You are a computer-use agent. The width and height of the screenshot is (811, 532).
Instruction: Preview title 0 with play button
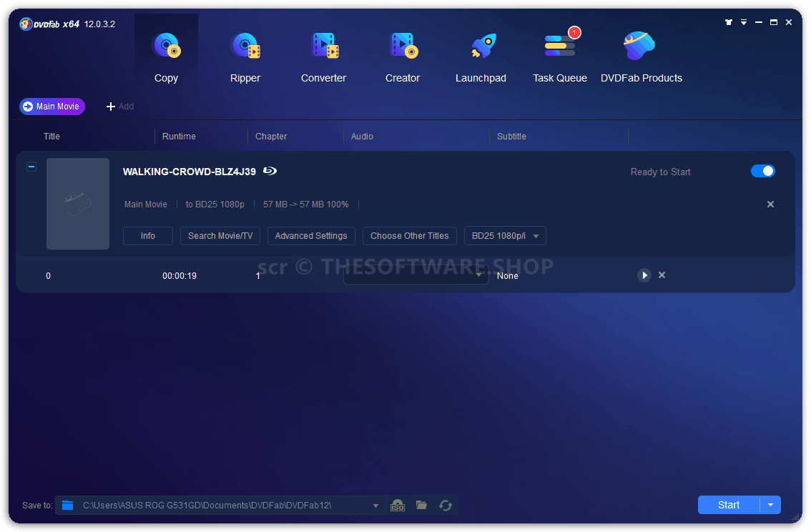(644, 275)
